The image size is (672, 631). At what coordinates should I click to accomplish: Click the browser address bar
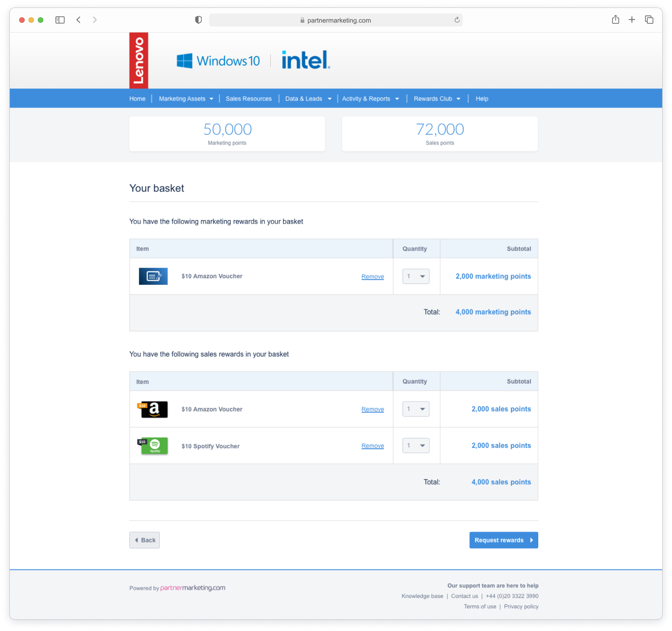336,20
